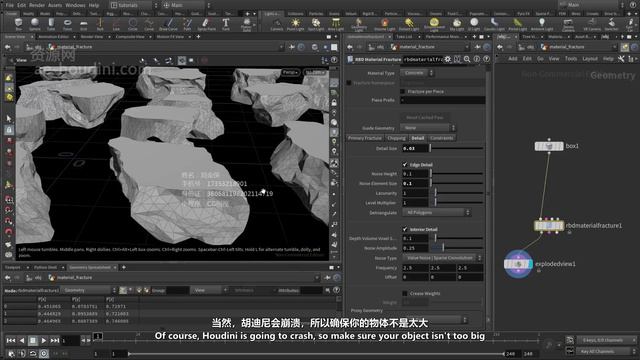Add a Camera from the shelf
Viewport: 640px width, 360px height.
point(277,24)
